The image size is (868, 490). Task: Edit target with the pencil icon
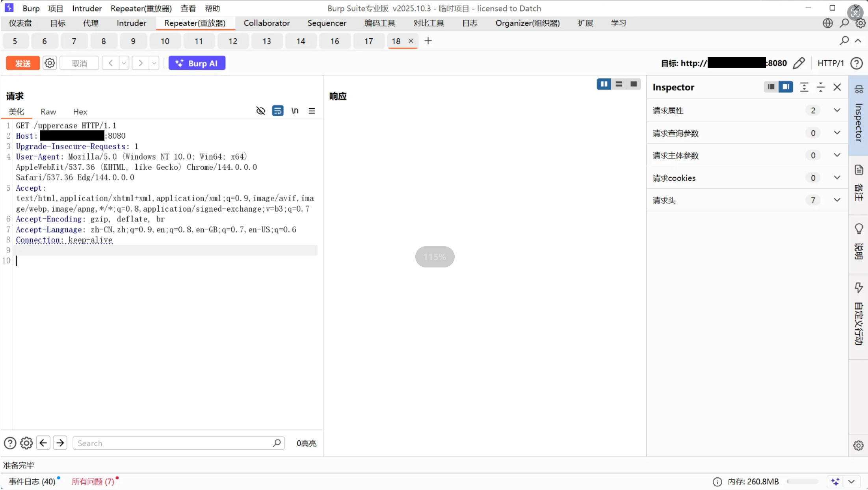[x=799, y=63]
